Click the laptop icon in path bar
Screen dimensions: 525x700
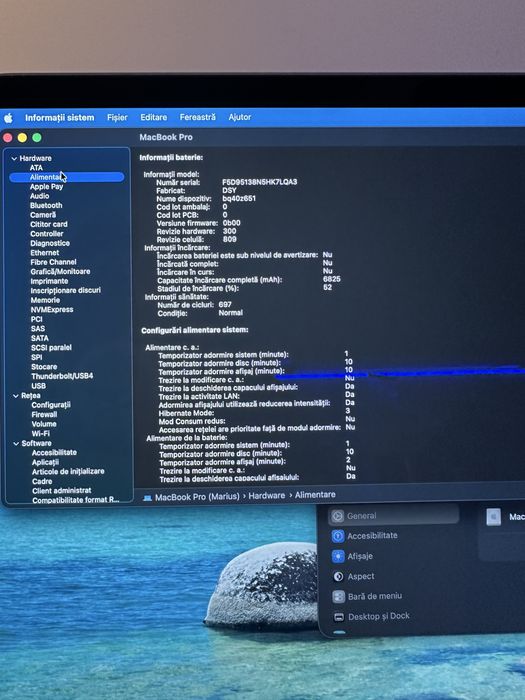click(147, 497)
